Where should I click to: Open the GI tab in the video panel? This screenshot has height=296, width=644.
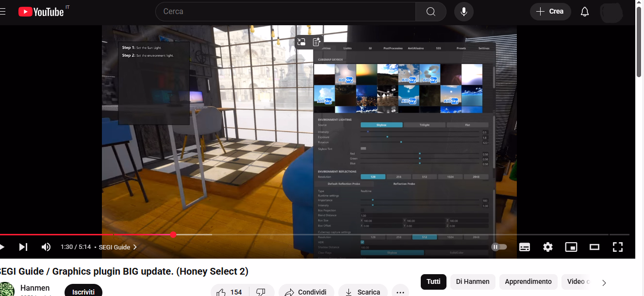click(370, 49)
